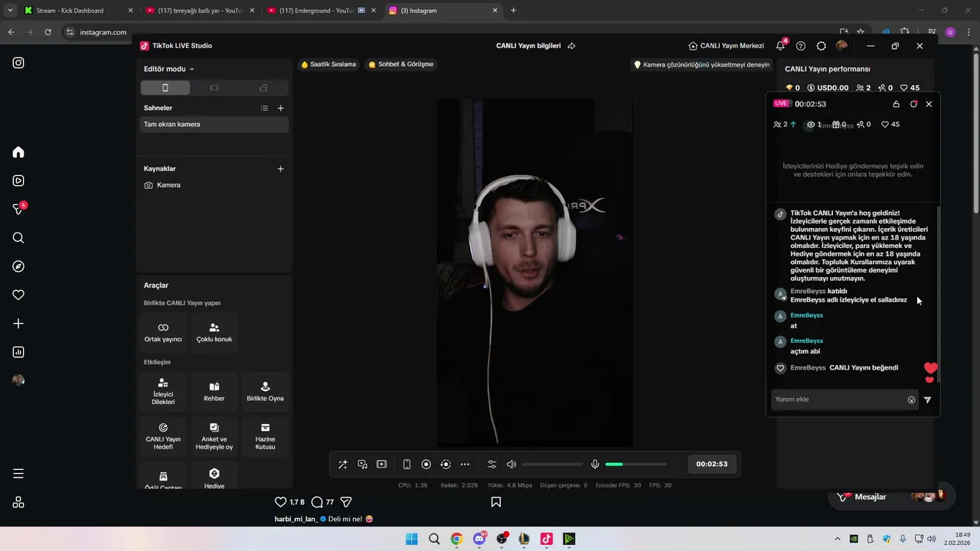
Task: Open Instagram notifications heart in sidebar
Action: pyautogui.click(x=18, y=295)
